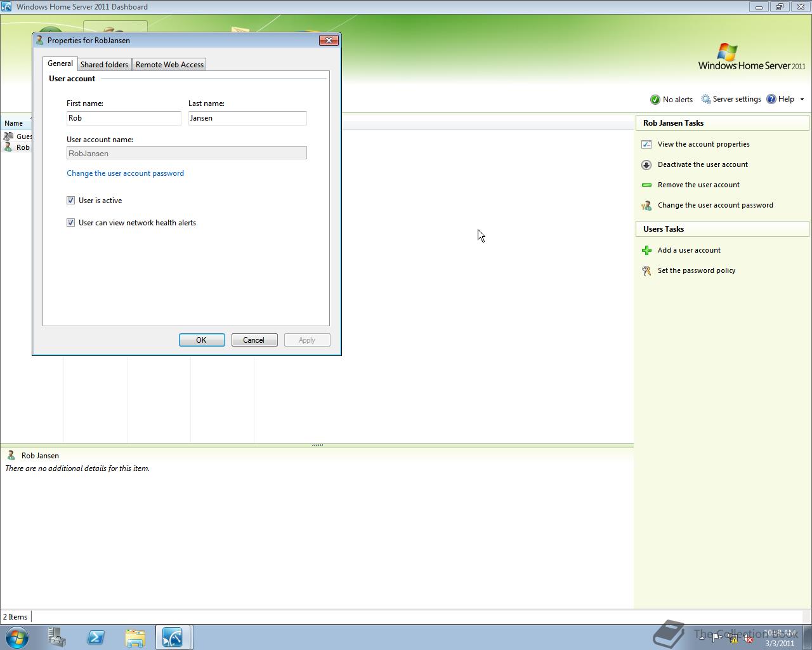Click the Rob Jansen icon in details pane
The width and height of the screenshot is (812, 650).
coord(11,455)
